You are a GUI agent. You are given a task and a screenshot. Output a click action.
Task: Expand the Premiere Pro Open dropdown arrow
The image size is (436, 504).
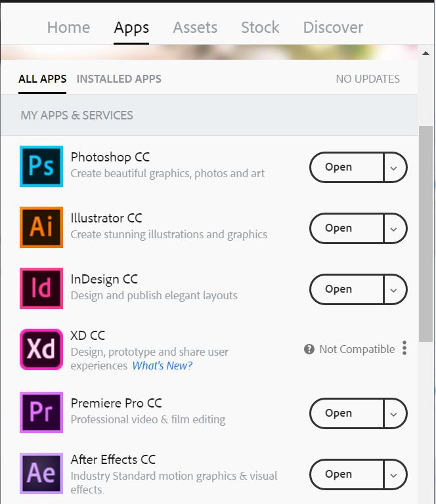(394, 413)
